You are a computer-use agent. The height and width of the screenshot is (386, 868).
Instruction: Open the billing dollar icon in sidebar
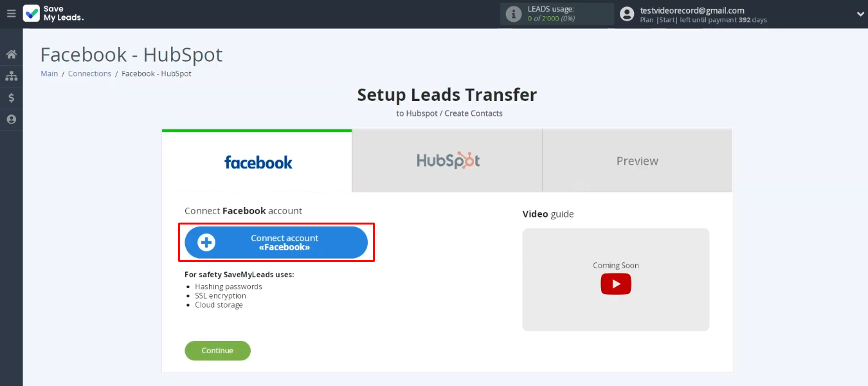point(11,98)
